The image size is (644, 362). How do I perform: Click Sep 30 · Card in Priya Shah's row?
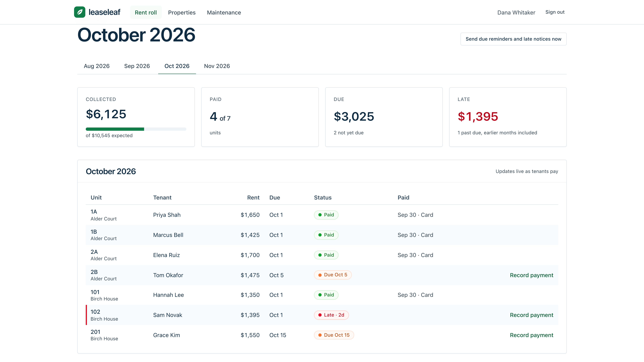tap(415, 215)
